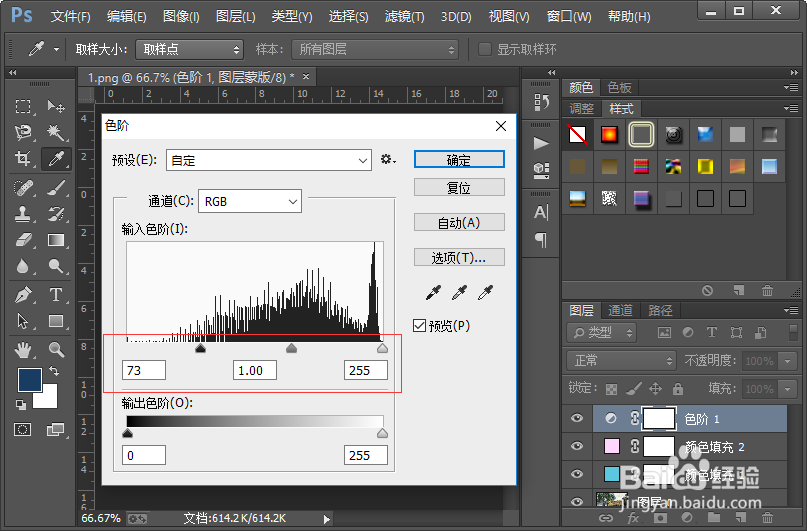
Task: Select the Pen tool
Action: (x=23, y=295)
